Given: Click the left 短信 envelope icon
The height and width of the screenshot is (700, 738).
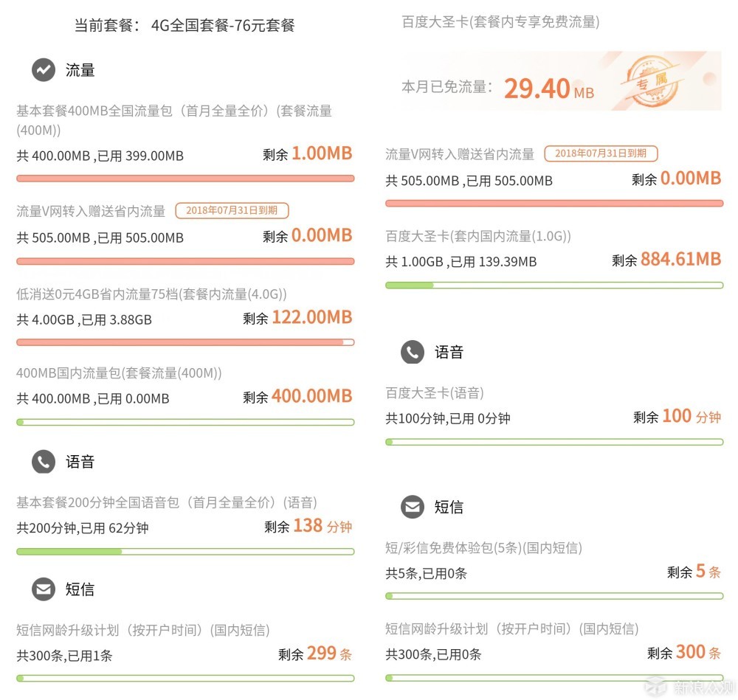Looking at the screenshot, I should (44, 589).
